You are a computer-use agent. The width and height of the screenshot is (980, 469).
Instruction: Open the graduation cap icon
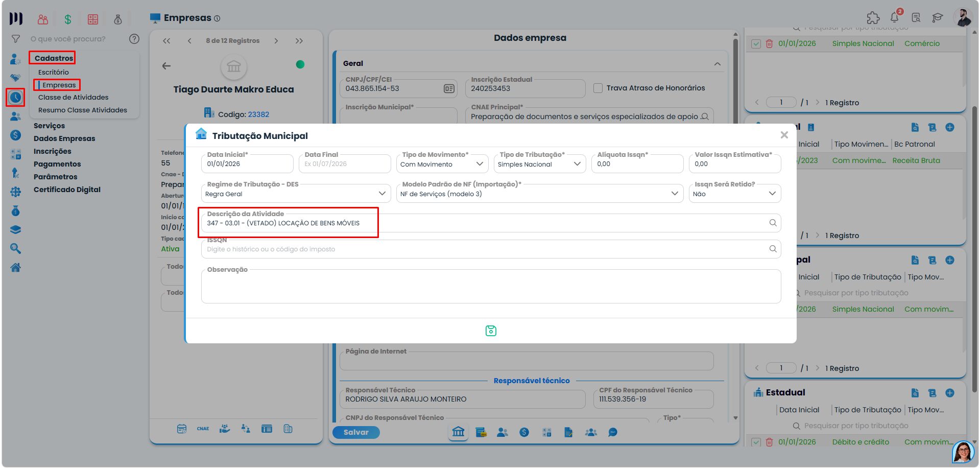[938, 18]
